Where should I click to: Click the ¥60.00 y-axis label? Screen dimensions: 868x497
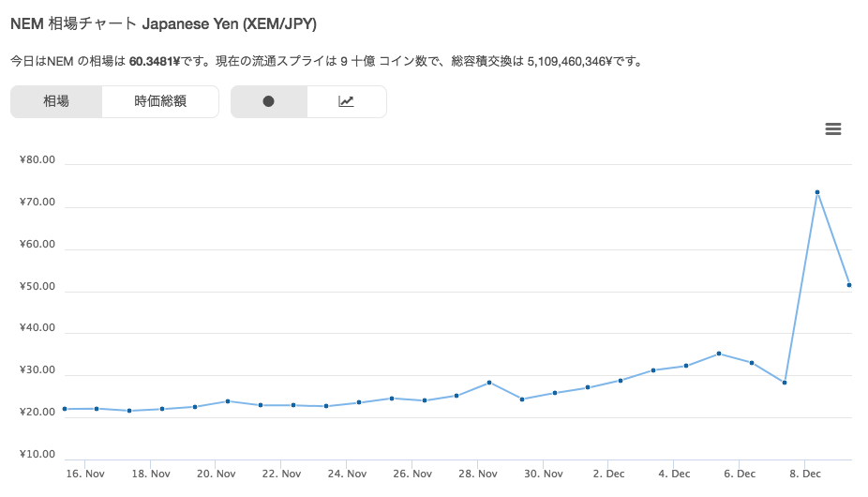[x=37, y=244]
